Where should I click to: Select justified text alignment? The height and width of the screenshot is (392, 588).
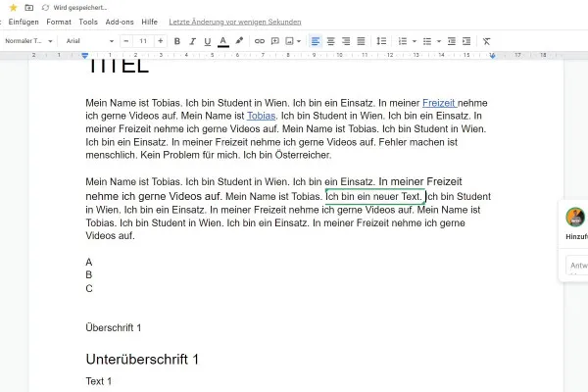[x=361, y=41]
